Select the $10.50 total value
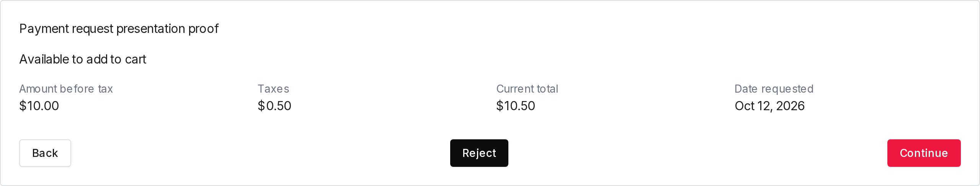The width and height of the screenshot is (980, 186). click(x=516, y=106)
